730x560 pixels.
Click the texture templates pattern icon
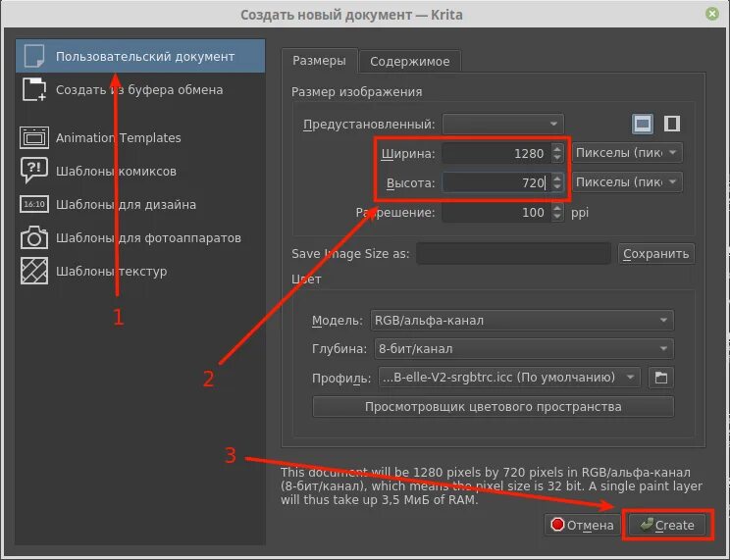point(34,271)
